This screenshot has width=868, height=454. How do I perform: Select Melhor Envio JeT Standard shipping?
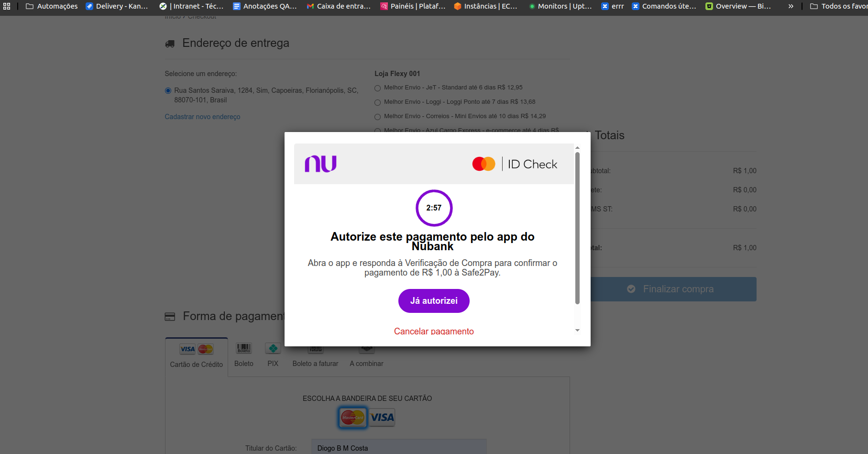pyautogui.click(x=377, y=88)
